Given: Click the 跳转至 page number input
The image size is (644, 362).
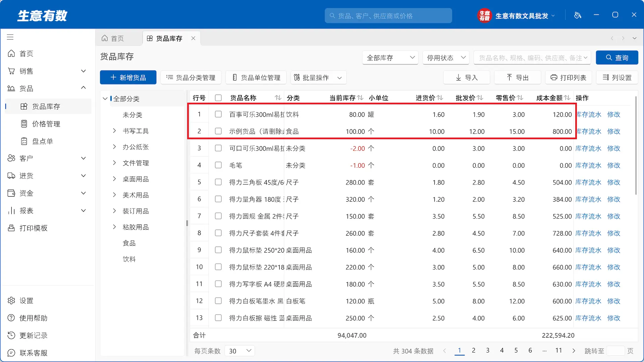Looking at the screenshot, I should coord(615,351).
